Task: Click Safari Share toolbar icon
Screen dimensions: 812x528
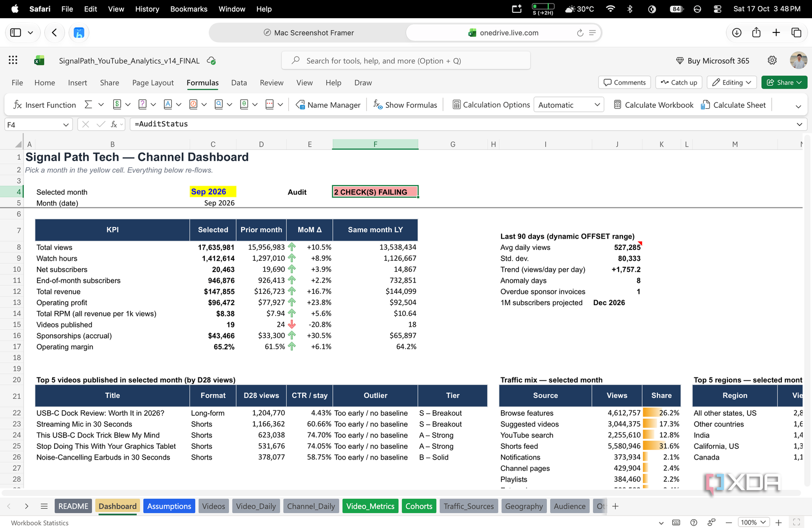Action: tap(756, 32)
